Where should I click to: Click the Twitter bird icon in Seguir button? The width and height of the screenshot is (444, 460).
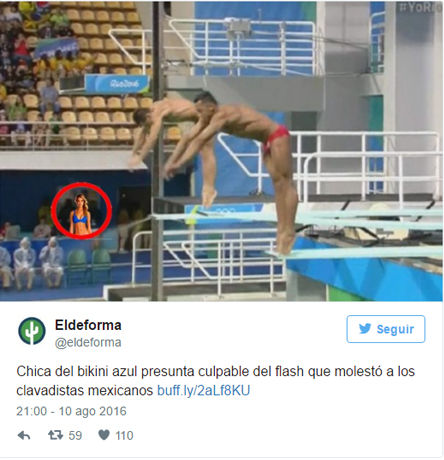pyautogui.click(x=365, y=329)
